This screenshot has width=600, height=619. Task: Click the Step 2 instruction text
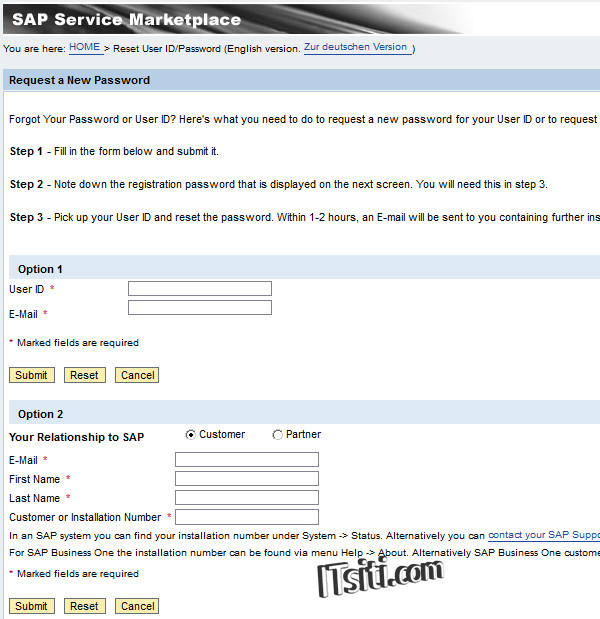[279, 184]
